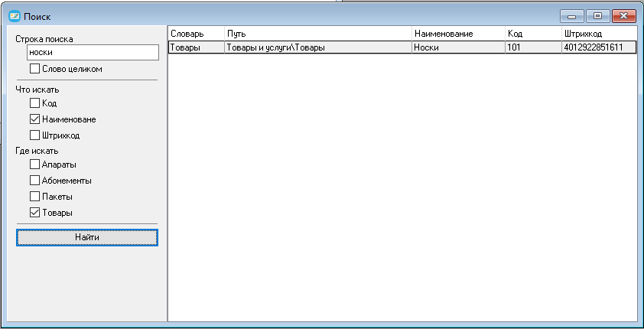Click the Поиск window app icon

[x=15, y=16]
